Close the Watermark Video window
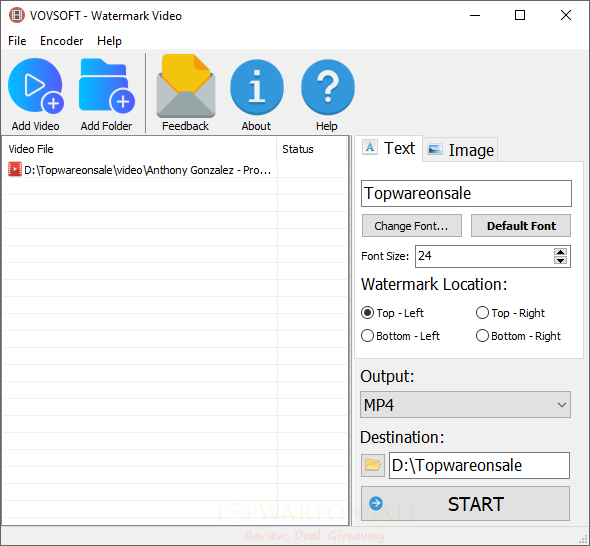Image resolution: width=590 pixels, height=546 pixels. (566, 15)
